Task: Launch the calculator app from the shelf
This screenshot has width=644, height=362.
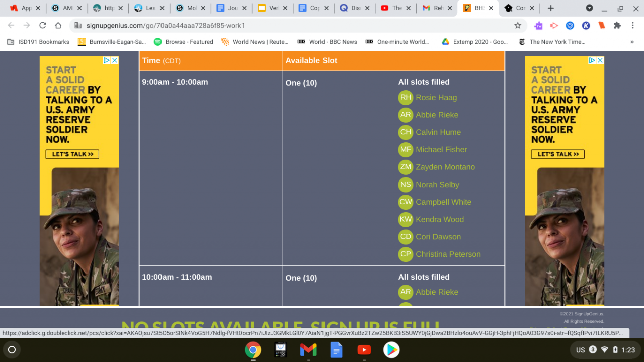Action: (x=280, y=350)
